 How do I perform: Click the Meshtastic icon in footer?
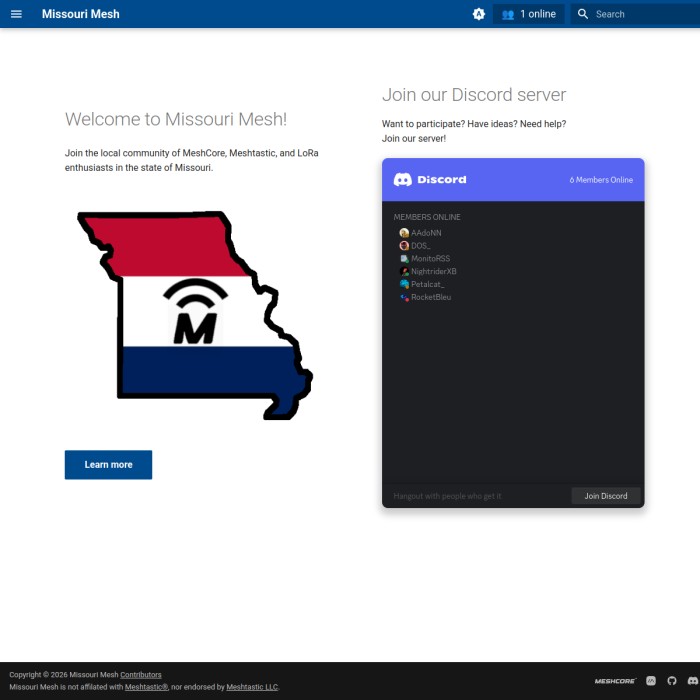coord(651,681)
